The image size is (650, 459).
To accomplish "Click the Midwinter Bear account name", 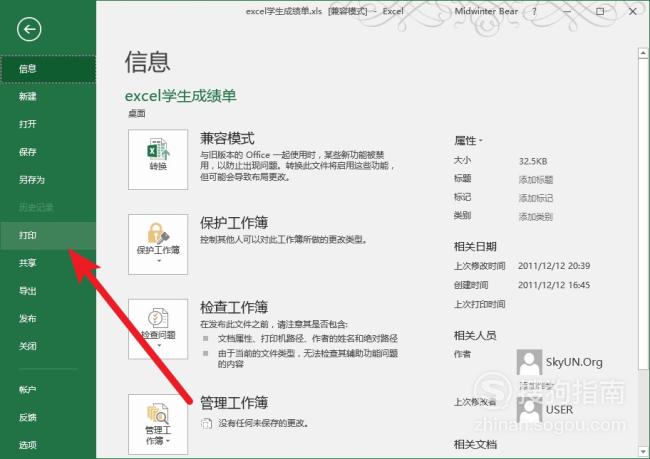I will (x=486, y=12).
